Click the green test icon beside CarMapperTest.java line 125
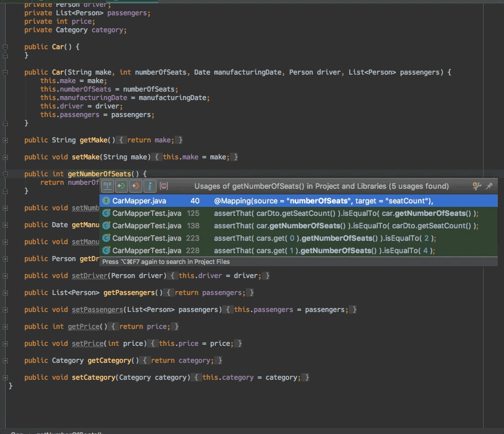 pos(106,213)
